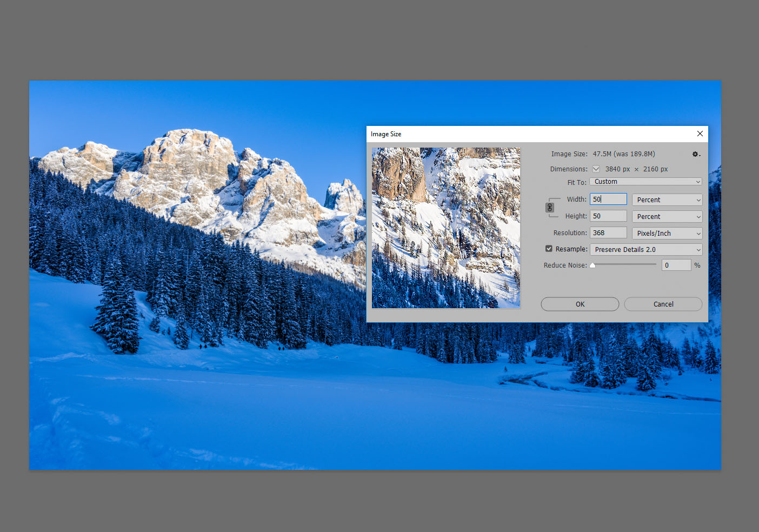The width and height of the screenshot is (759, 532).
Task: Open the Image Size gear settings menu
Action: tap(696, 155)
